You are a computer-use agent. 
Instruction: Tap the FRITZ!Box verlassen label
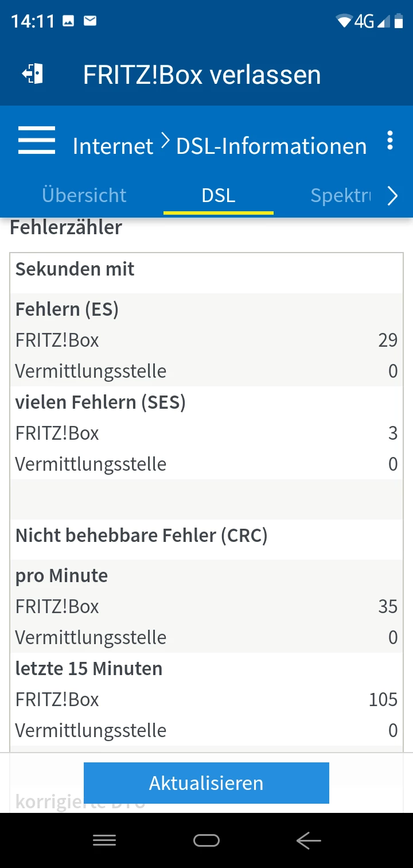202,75
